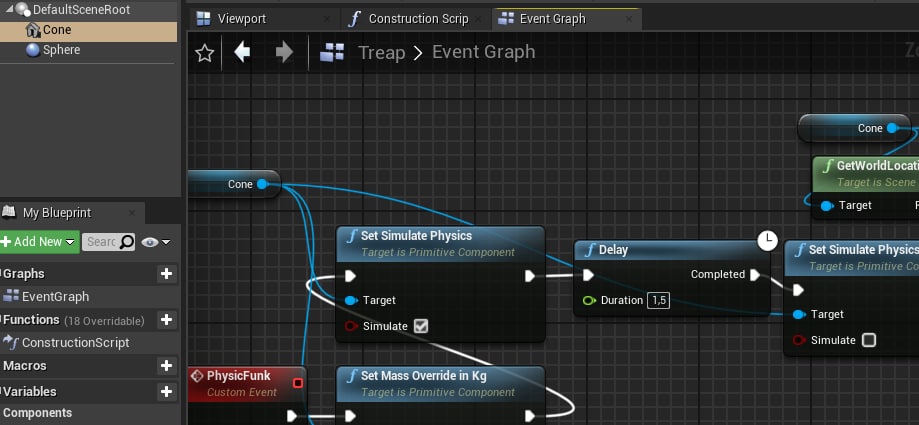Screen dimensions: 919x425
Task: Select DefaultSceneRoot component
Action: coord(81,9)
